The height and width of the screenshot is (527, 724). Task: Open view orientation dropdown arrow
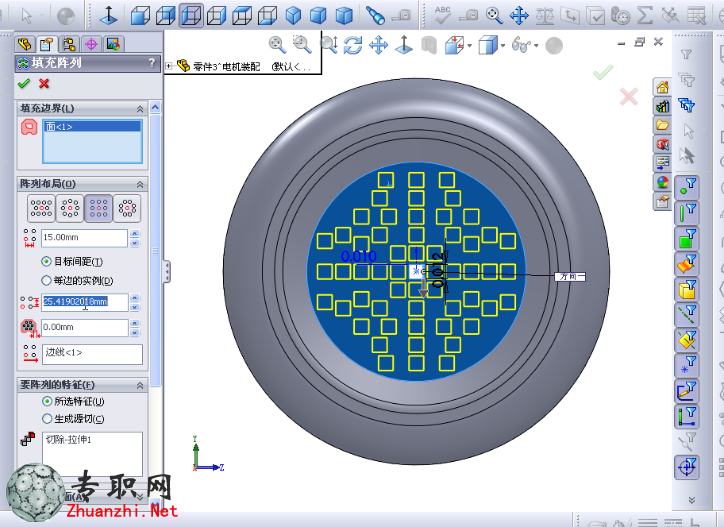click(470, 45)
